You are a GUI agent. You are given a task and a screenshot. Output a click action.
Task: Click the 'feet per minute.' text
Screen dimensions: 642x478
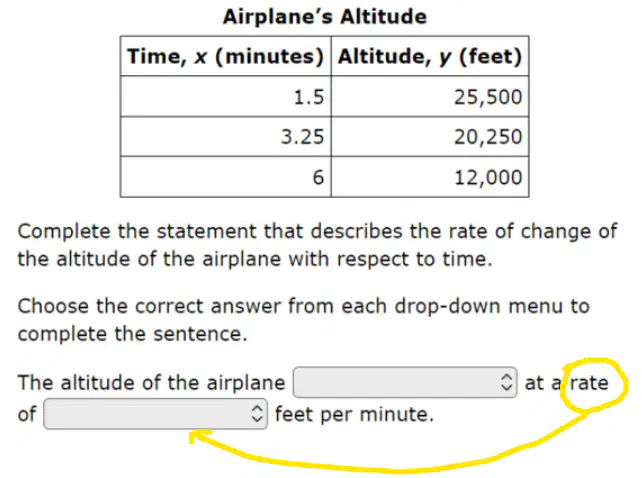[x=354, y=414]
